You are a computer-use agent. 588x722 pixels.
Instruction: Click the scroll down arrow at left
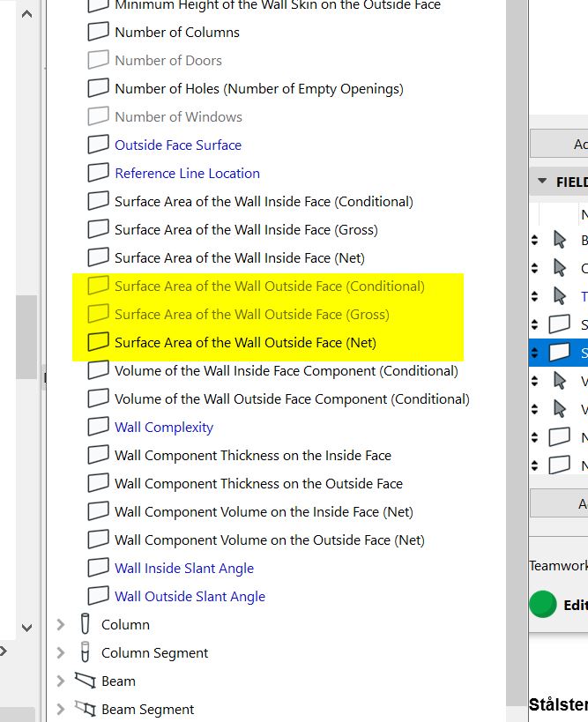point(26,629)
